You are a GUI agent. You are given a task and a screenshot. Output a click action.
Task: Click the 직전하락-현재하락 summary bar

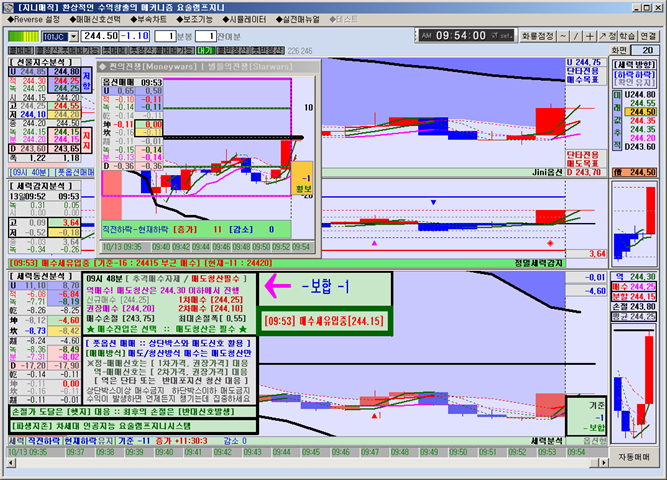196,229
